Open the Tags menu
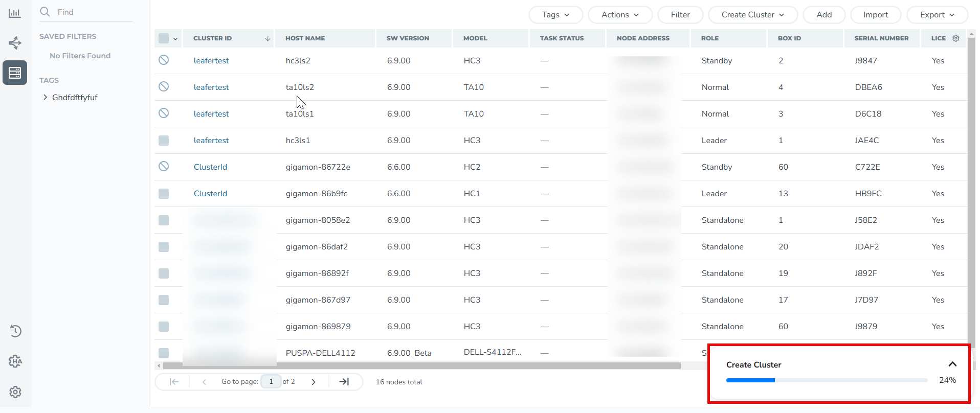This screenshot has width=980, height=413. (555, 15)
